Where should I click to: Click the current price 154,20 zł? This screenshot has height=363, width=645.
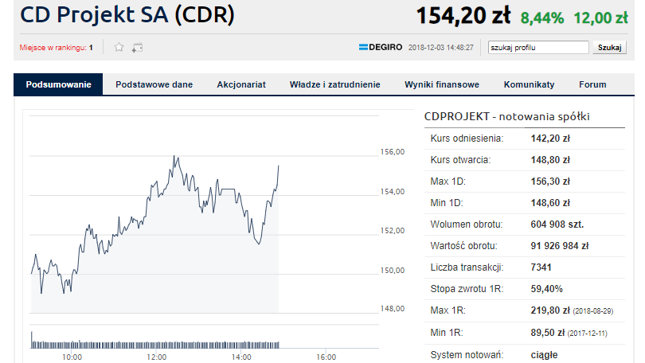(x=463, y=16)
